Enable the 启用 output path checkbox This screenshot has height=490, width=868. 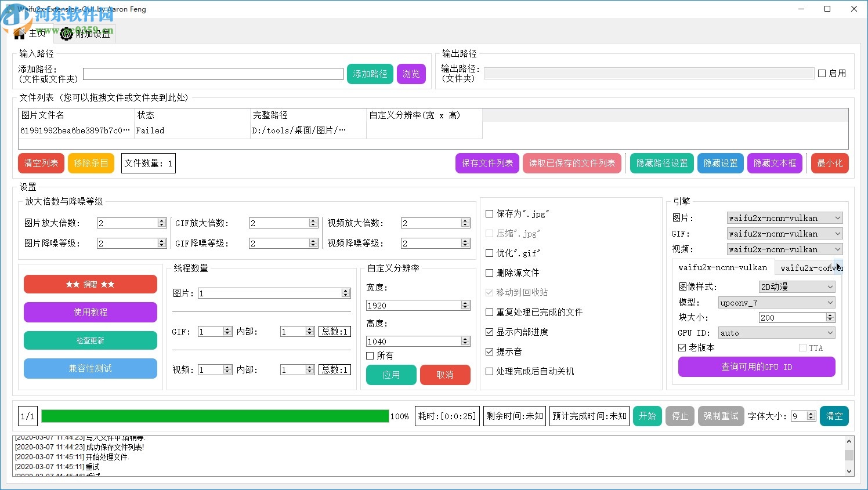tap(823, 72)
